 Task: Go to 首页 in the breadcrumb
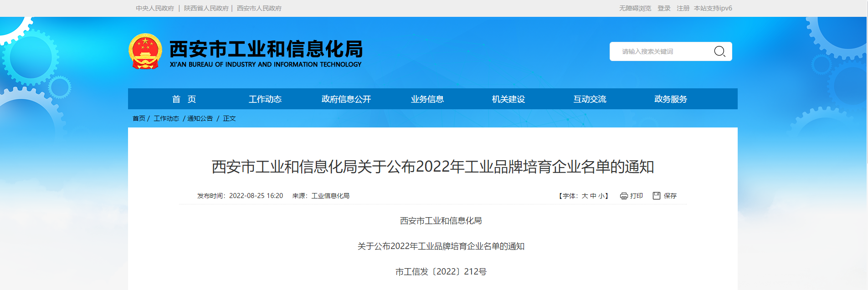click(x=139, y=118)
